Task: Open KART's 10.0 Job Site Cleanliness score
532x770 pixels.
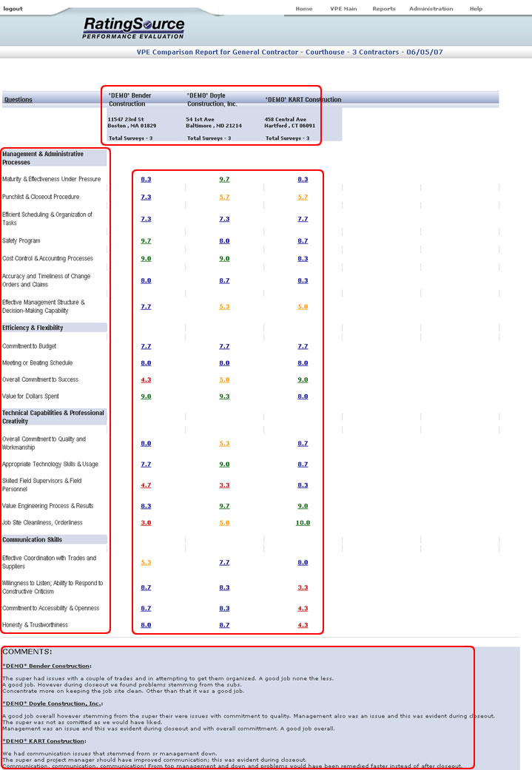Action: tap(303, 523)
